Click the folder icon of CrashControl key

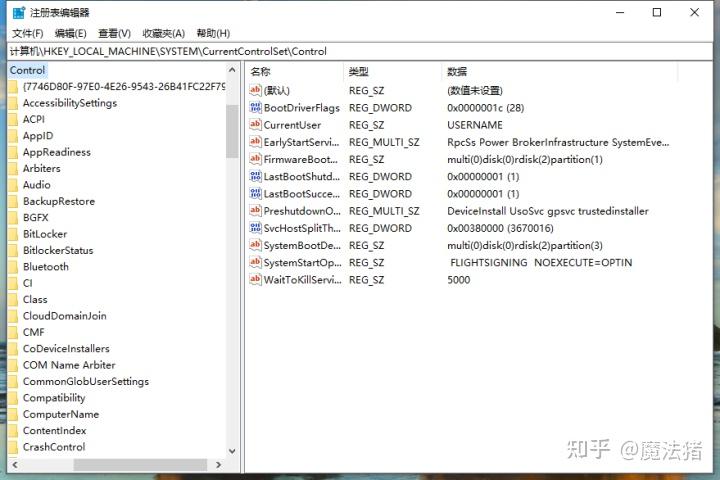[13, 447]
